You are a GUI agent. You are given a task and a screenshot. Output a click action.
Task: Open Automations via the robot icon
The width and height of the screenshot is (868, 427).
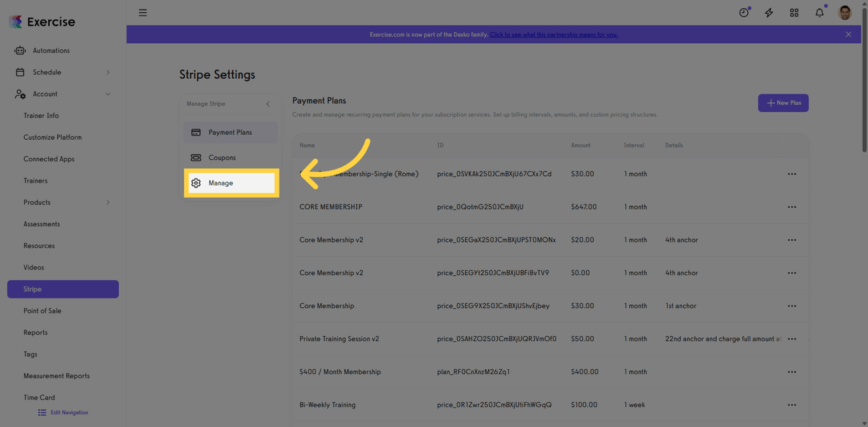click(x=20, y=50)
